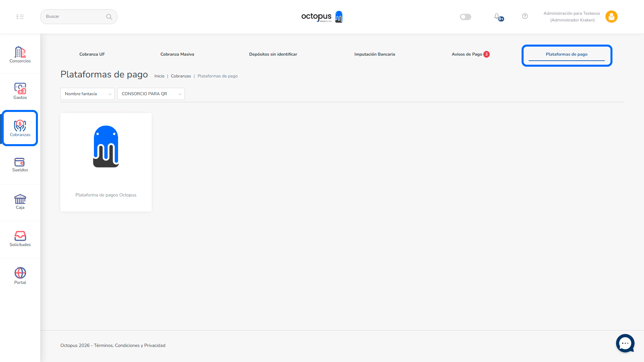Switch to the Cobranza Masiva tab

coord(177,54)
